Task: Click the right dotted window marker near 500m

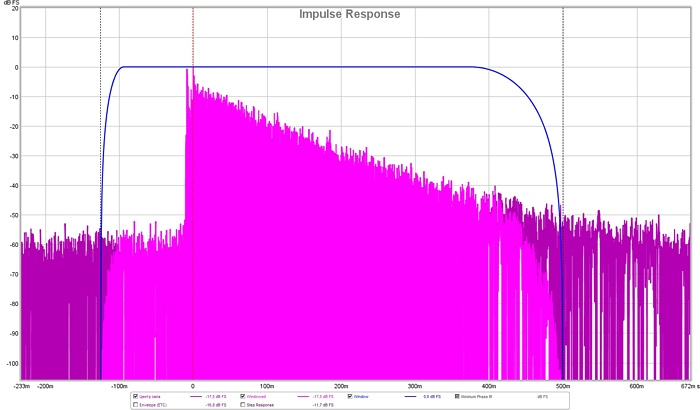Action: 562,40
